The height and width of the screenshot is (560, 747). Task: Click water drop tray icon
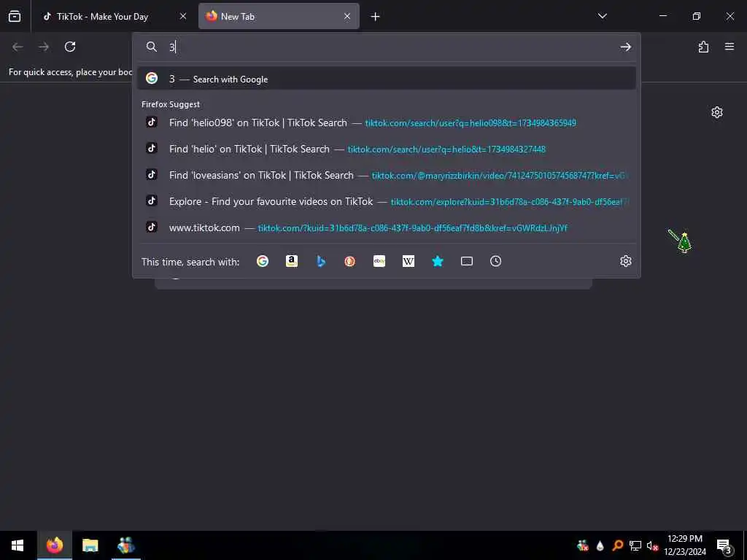(x=600, y=545)
